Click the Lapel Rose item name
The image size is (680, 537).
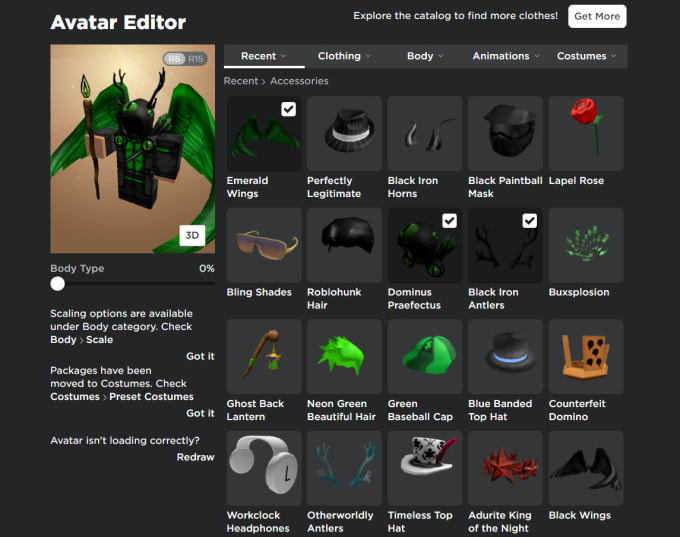tap(576, 180)
